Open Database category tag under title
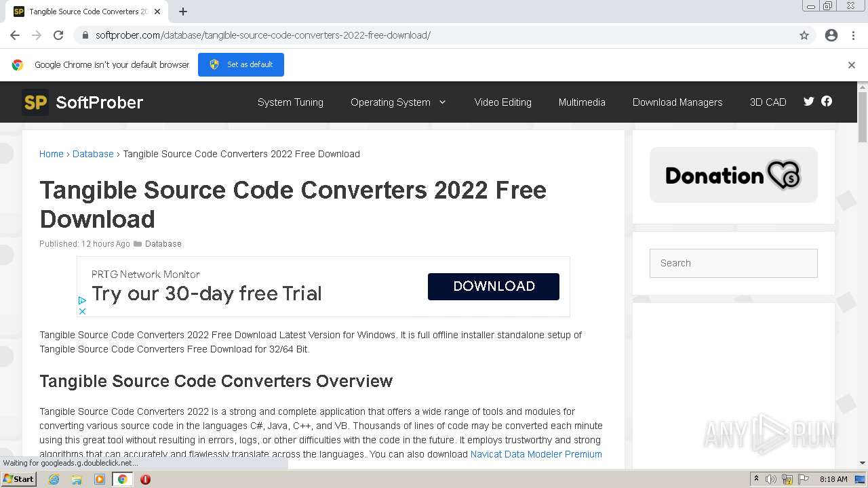 tap(163, 244)
